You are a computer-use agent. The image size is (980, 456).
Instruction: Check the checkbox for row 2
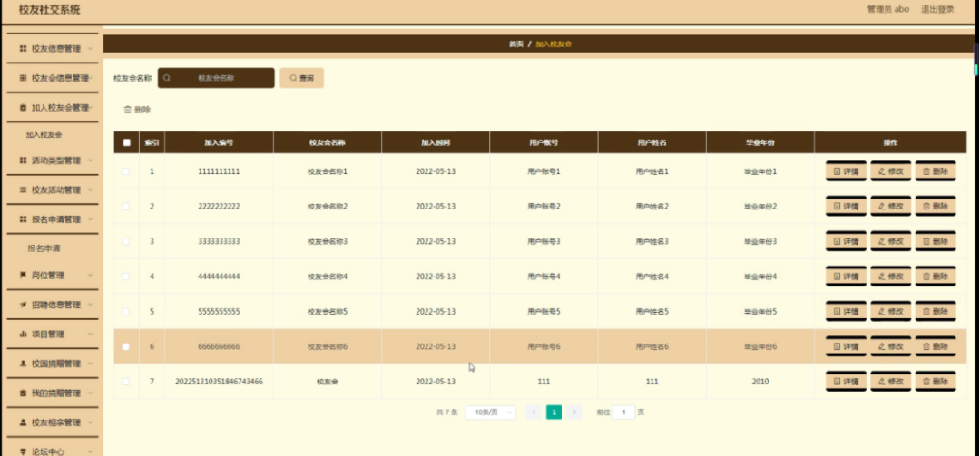[126, 206]
